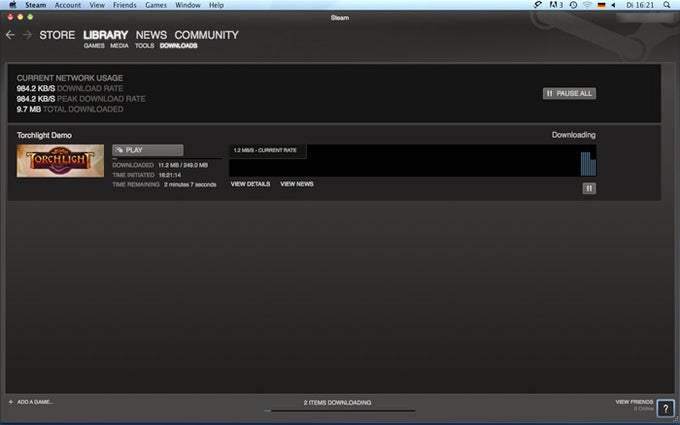Open the NEWS section

tap(151, 35)
